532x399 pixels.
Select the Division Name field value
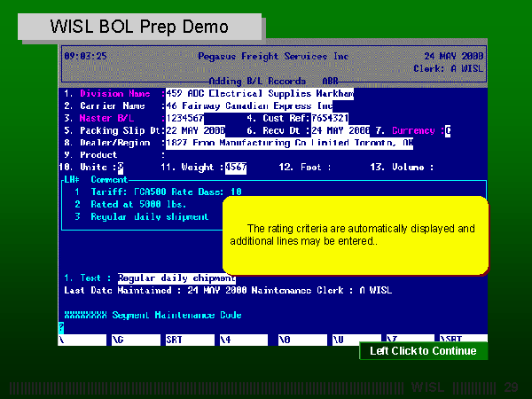coord(259,94)
